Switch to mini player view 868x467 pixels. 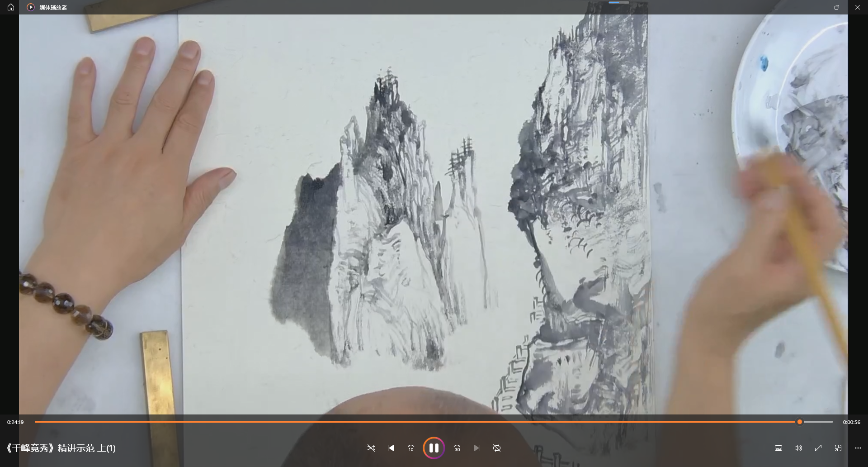[838, 448]
